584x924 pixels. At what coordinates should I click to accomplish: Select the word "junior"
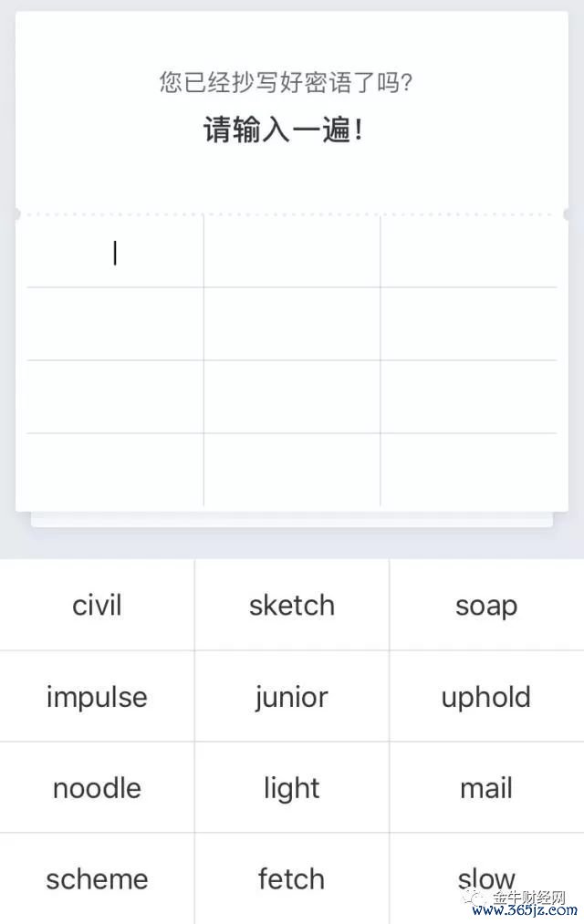pyautogui.click(x=292, y=696)
